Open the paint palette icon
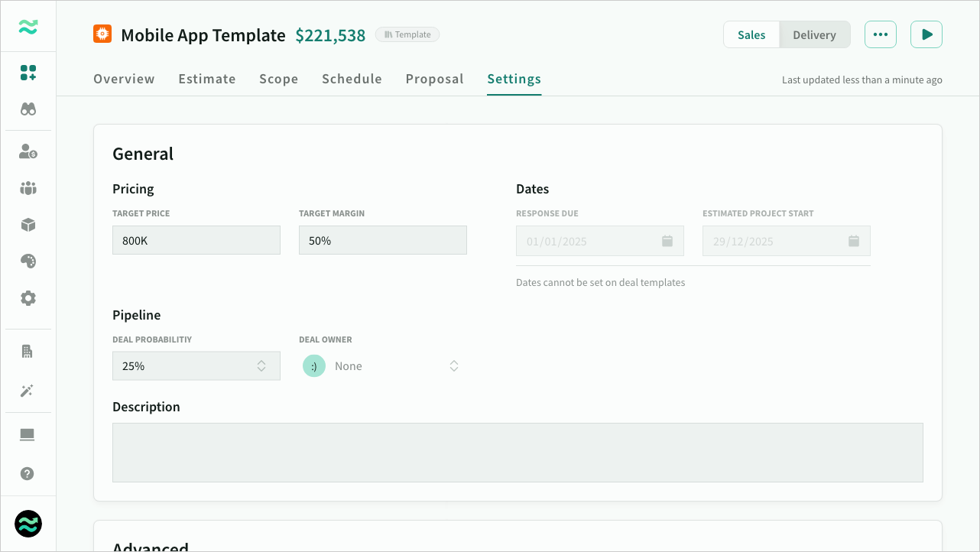Viewport: 980px width, 552px height. [x=28, y=261]
